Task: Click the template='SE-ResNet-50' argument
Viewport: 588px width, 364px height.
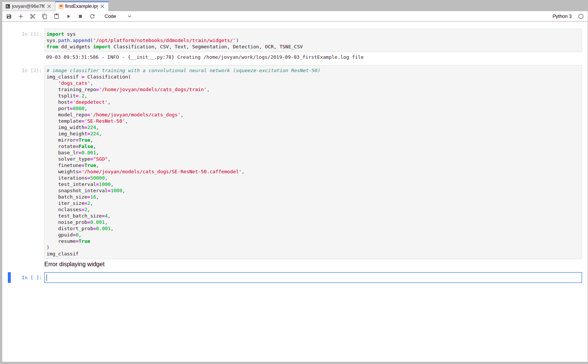Action: pos(93,121)
